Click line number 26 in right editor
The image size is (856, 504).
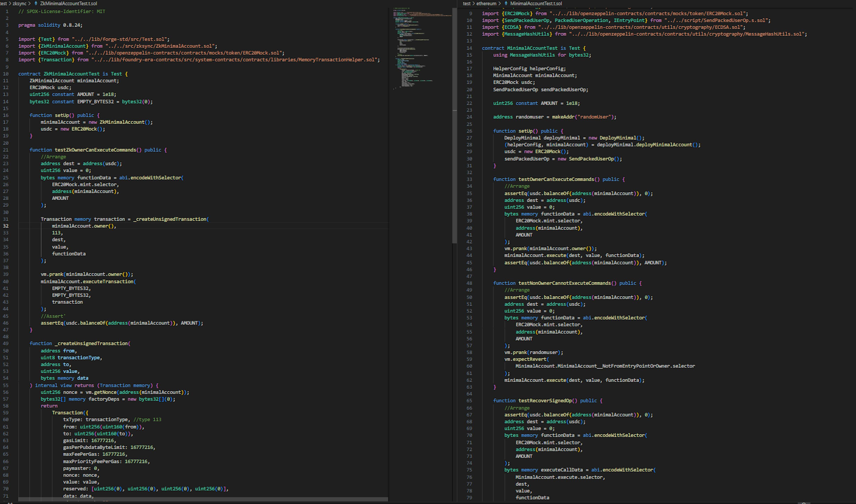469,131
